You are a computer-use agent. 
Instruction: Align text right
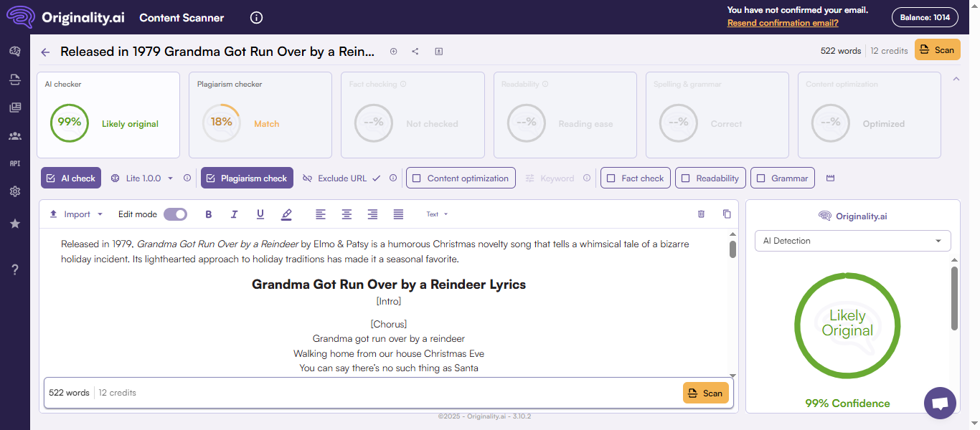pyautogui.click(x=372, y=214)
